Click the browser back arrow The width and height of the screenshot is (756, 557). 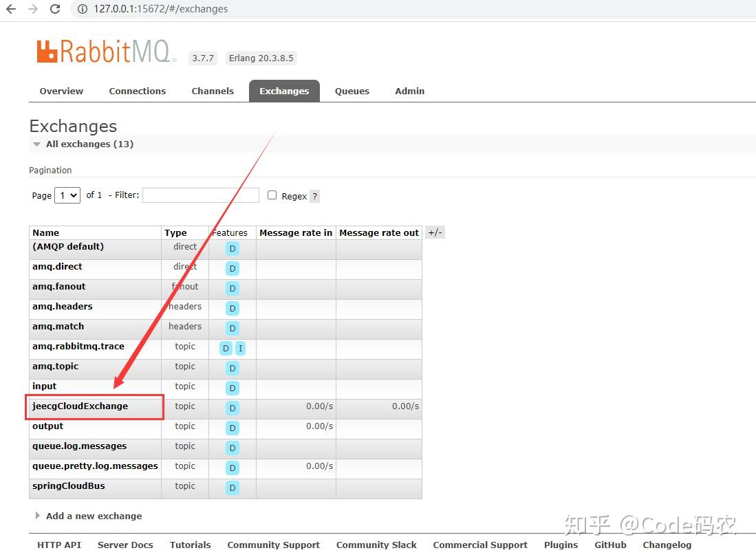pos(10,9)
